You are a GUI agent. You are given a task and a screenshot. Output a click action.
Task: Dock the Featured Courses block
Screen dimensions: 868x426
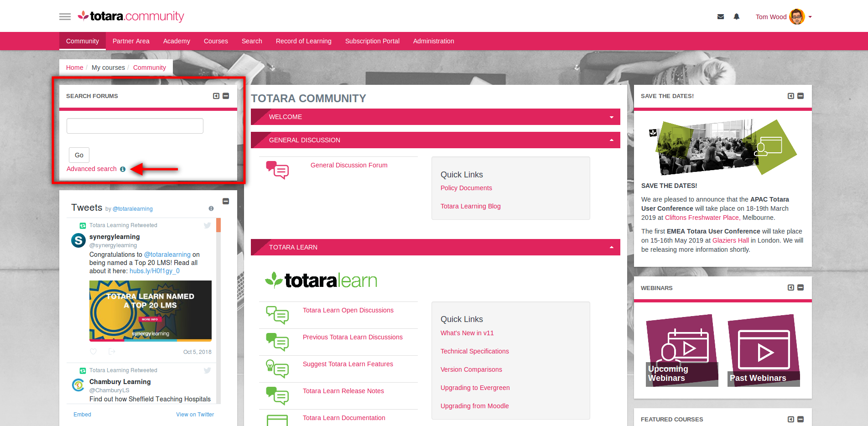coord(791,419)
